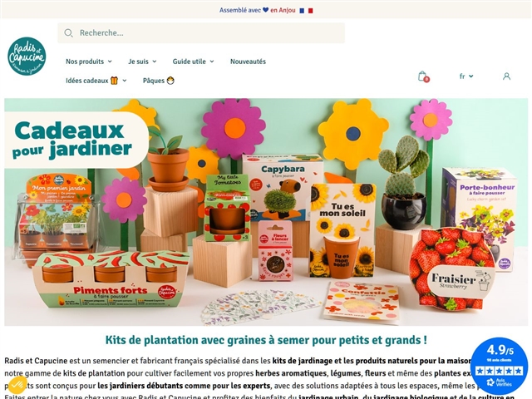Open the shopping cart icon
532x399 pixels.
423,76
